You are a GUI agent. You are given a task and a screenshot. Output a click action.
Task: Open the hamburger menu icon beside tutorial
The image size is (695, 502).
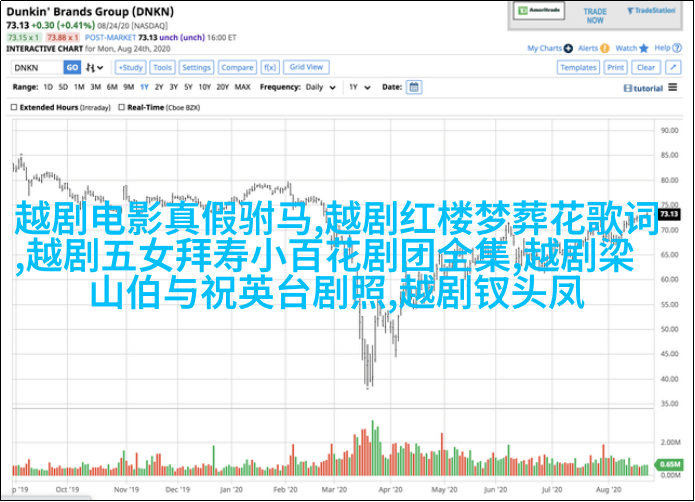(x=673, y=87)
